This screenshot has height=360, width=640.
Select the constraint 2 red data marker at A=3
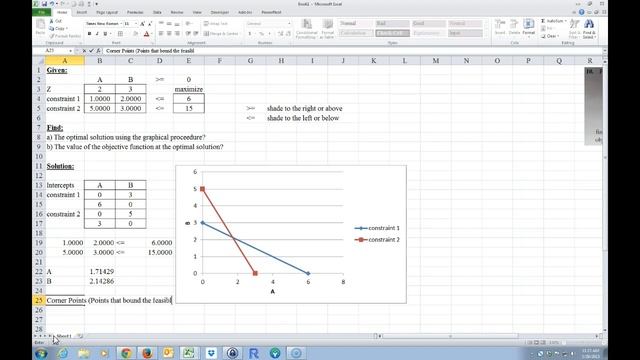(x=255, y=273)
